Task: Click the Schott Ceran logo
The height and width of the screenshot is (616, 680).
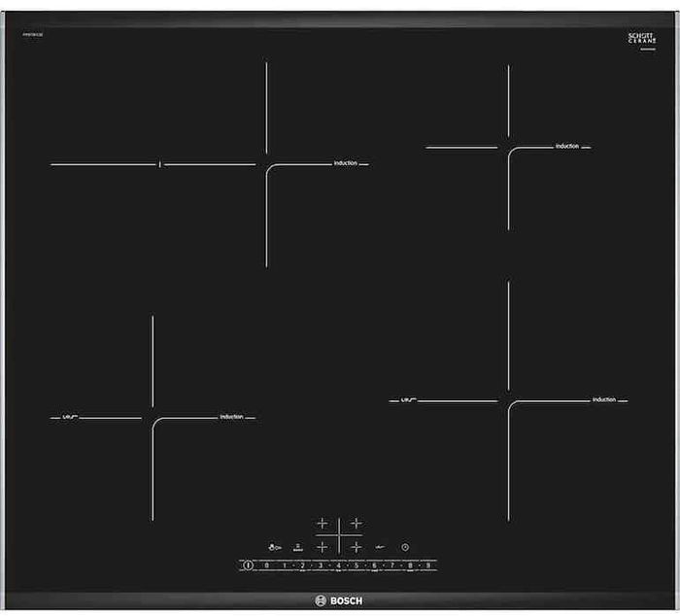Action: 637,39
